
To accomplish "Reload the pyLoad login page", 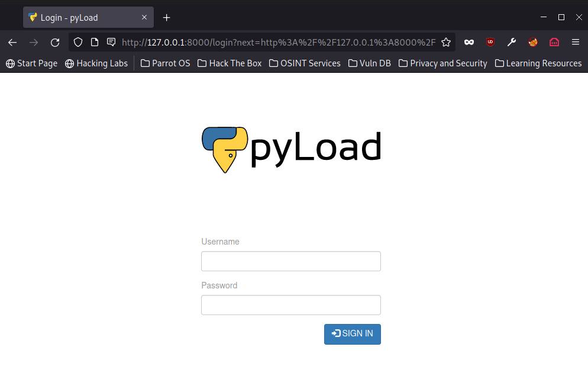I will (55, 43).
